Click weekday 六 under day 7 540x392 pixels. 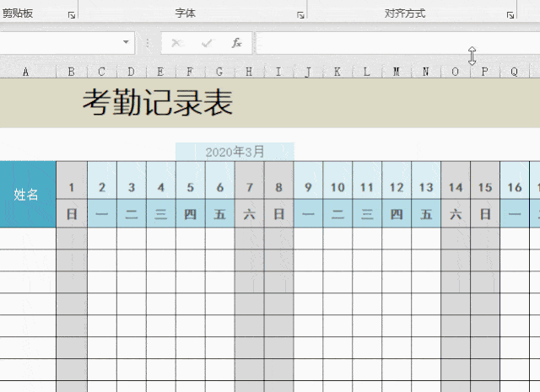click(x=250, y=214)
